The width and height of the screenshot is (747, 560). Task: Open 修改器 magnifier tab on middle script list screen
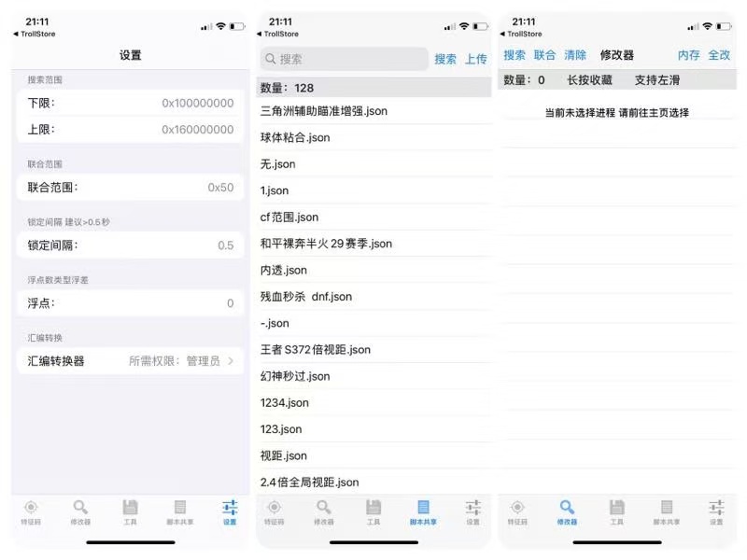coord(324,511)
